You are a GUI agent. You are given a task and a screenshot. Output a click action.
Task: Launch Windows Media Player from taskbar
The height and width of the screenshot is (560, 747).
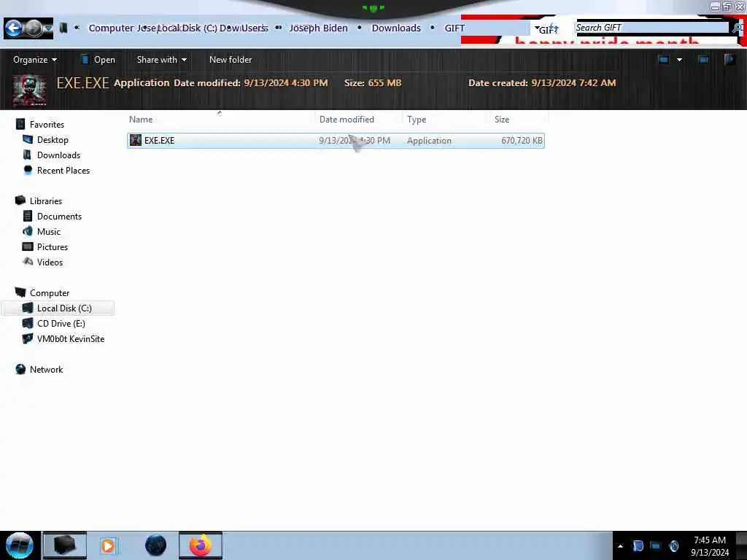coord(108,545)
